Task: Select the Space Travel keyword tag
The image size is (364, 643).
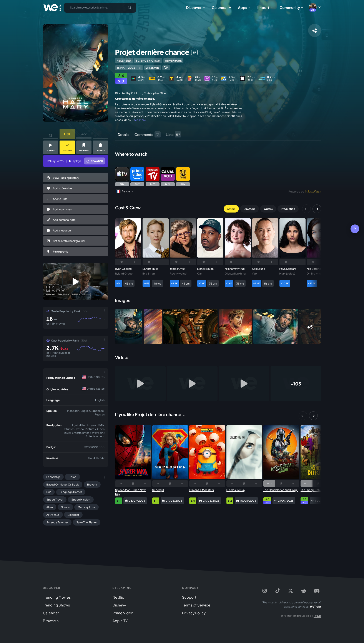Action: pos(55,500)
